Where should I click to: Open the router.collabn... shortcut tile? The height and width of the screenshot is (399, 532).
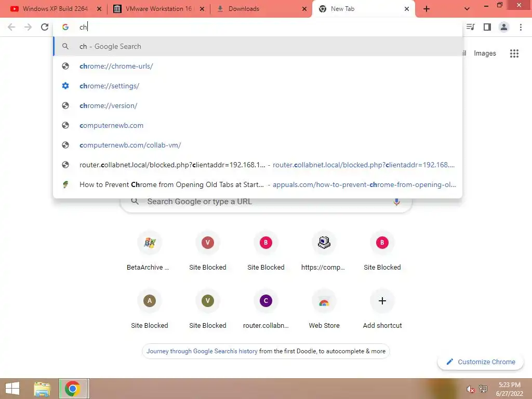[x=265, y=310]
